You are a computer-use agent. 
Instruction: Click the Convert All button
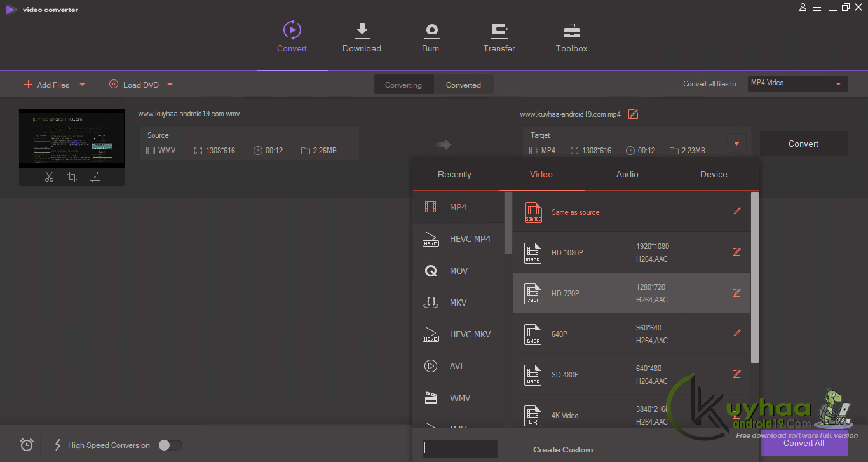(804, 443)
